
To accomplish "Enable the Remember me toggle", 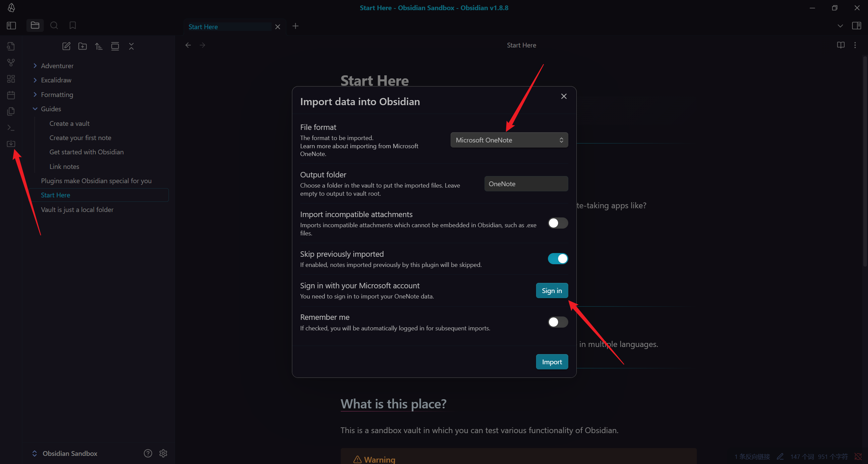I will (x=558, y=322).
